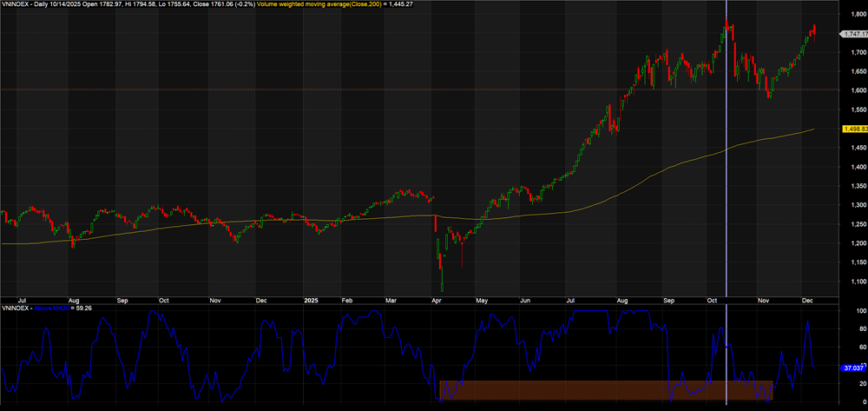Click the May month label on time axis

478,347
